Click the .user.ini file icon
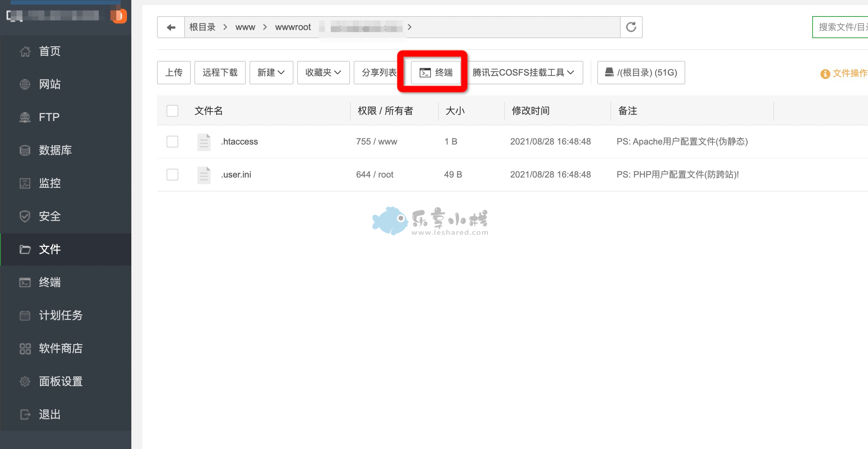 point(204,175)
